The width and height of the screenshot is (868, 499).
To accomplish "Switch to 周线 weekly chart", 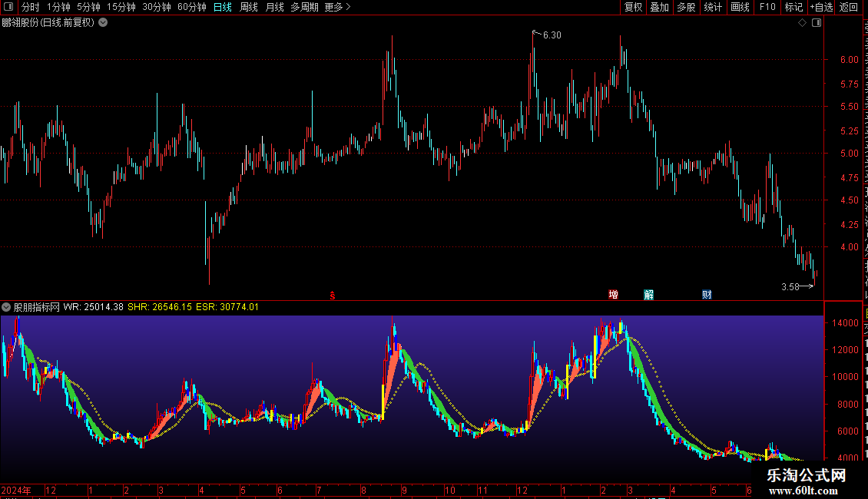I will (249, 7).
